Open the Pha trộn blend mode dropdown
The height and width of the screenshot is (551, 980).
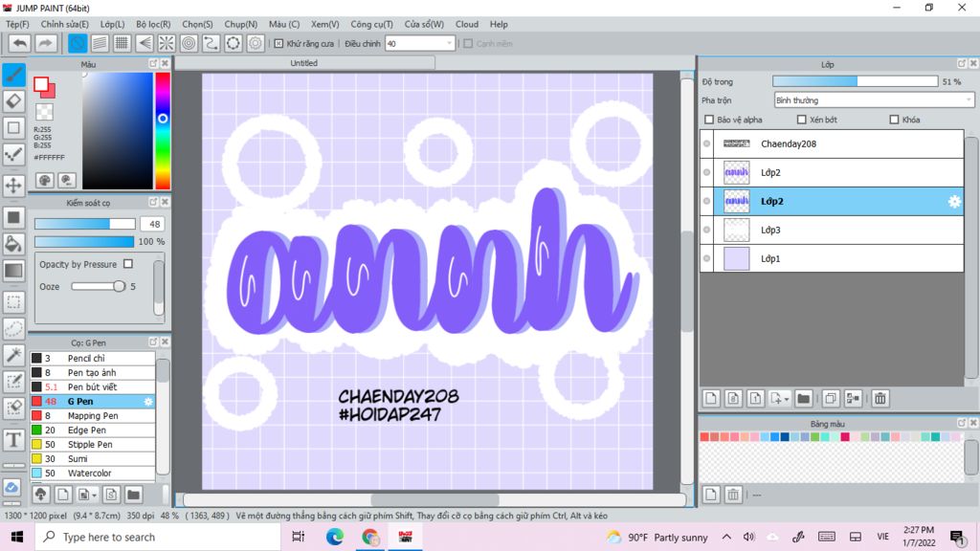[x=874, y=99]
